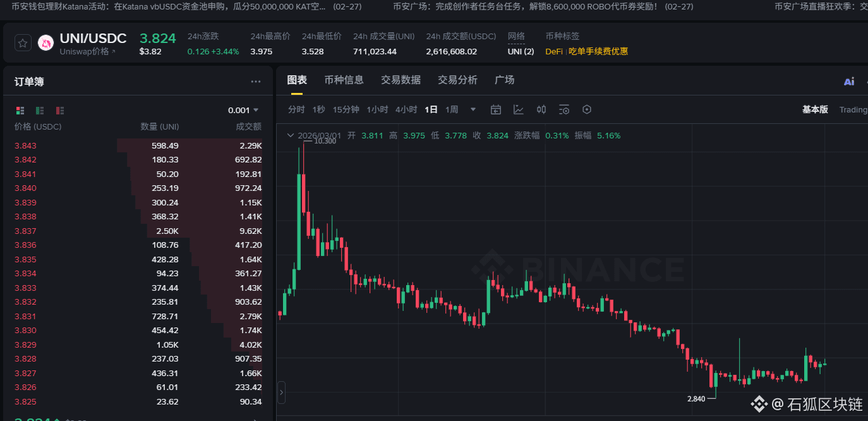Open the order book three-dots menu

click(255, 82)
